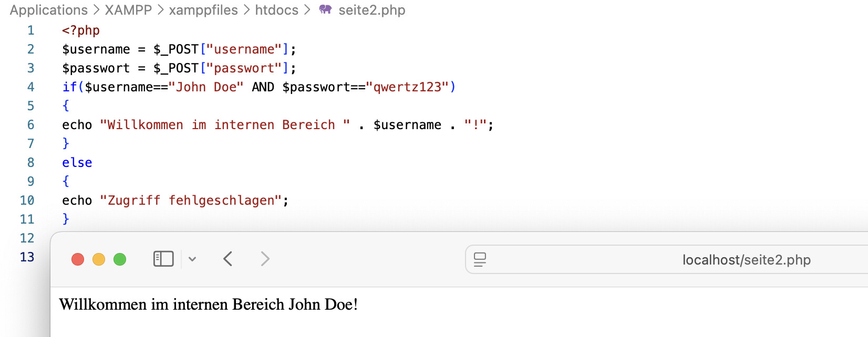Open the XAMPP breadcrumb folder
Viewport: 868px width, 337px height.
pos(128,10)
